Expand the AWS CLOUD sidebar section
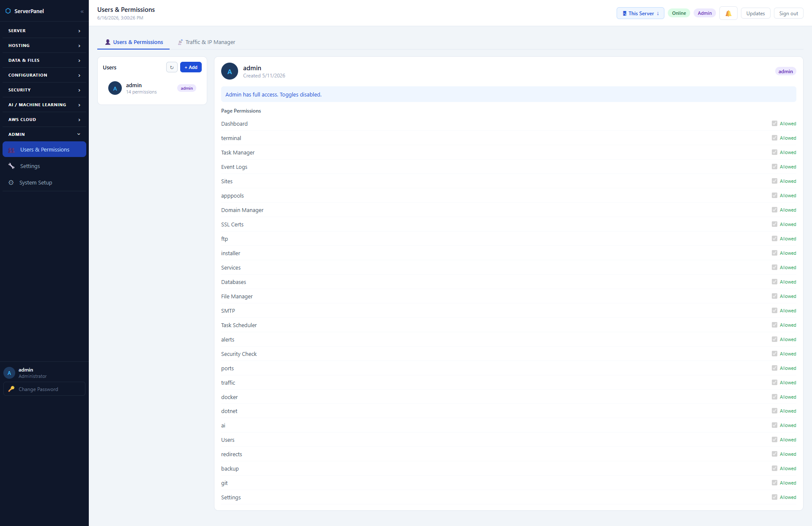 coord(44,119)
